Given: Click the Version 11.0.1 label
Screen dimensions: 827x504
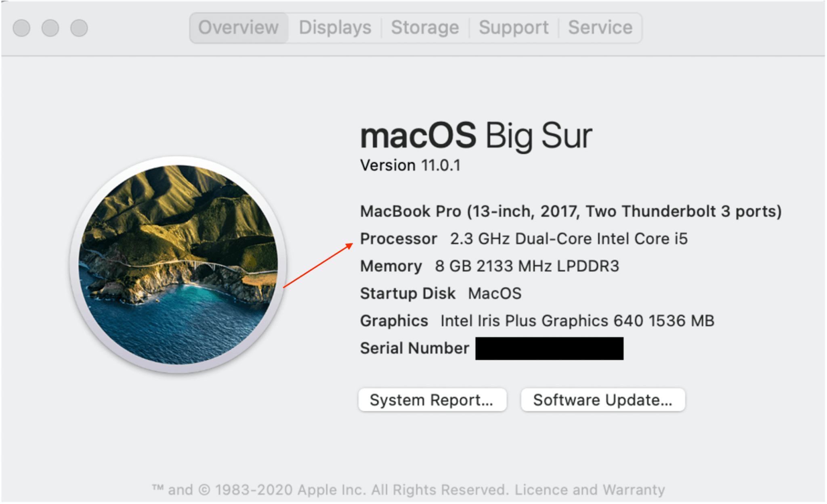Looking at the screenshot, I should (411, 165).
